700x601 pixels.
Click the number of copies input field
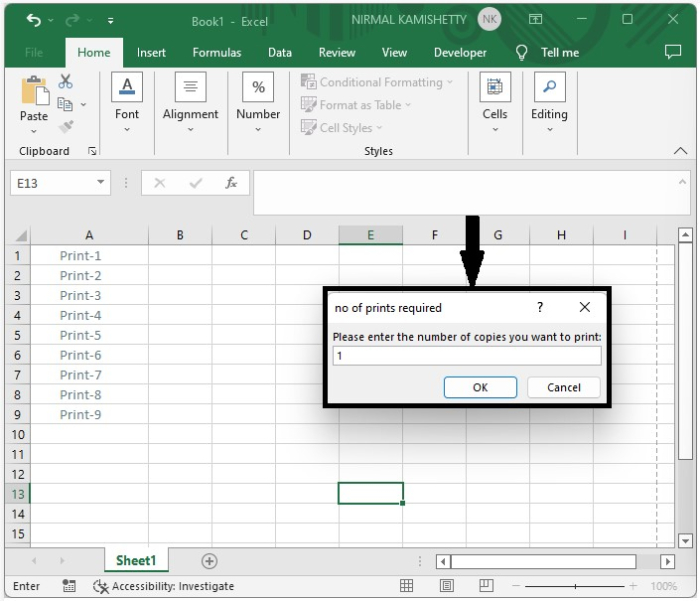point(466,356)
